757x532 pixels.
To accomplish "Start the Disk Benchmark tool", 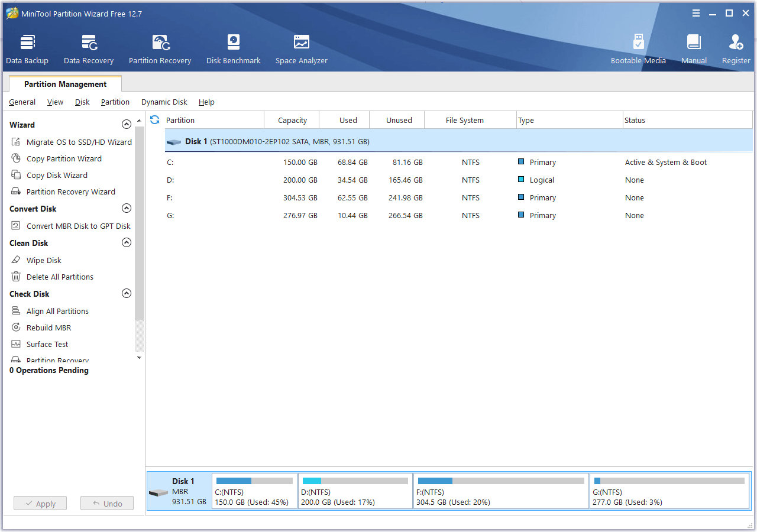I will coord(234,50).
